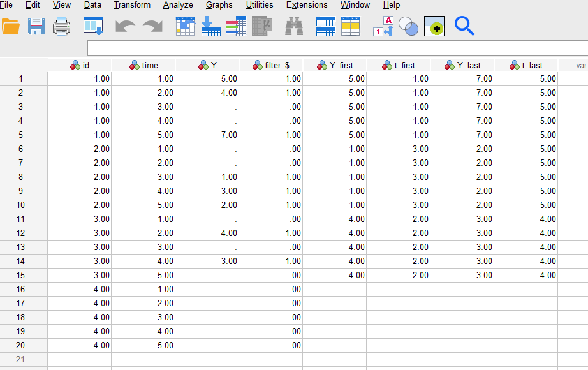588x370 pixels.
Task: Save this document floppy icon
Action: pos(36,26)
